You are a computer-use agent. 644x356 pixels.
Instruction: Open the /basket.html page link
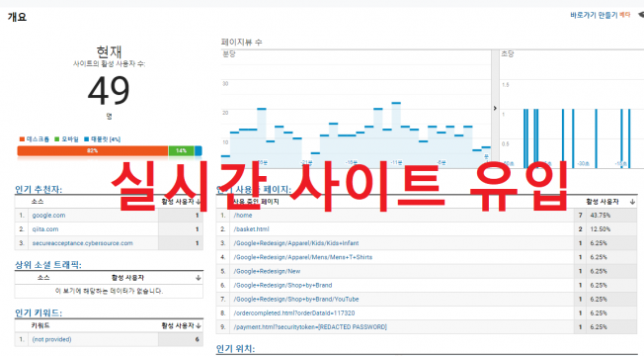[251, 229]
